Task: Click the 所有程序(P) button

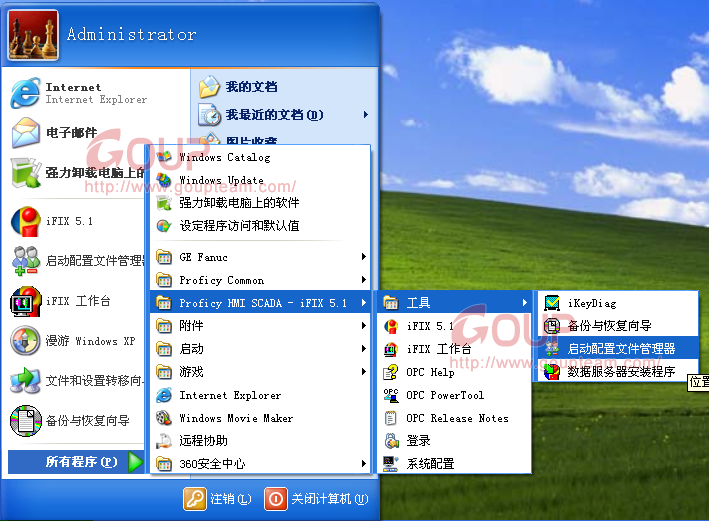Action: pyautogui.click(x=76, y=462)
